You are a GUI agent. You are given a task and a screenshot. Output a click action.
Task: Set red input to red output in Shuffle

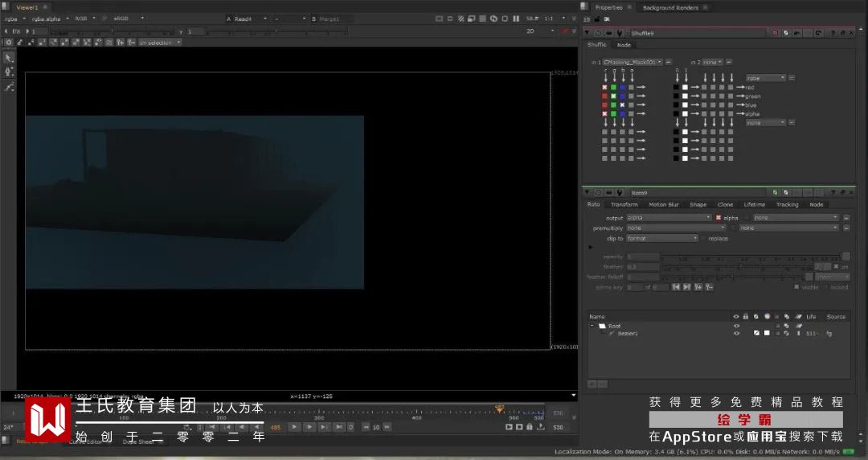pyautogui.click(x=604, y=87)
